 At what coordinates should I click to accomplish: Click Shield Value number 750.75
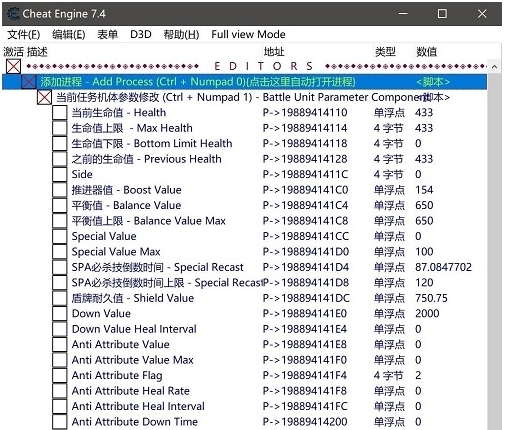(x=431, y=298)
